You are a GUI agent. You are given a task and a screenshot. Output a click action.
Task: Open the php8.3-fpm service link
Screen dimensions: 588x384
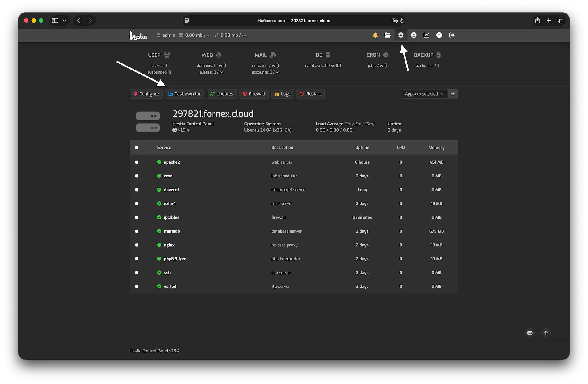point(175,259)
